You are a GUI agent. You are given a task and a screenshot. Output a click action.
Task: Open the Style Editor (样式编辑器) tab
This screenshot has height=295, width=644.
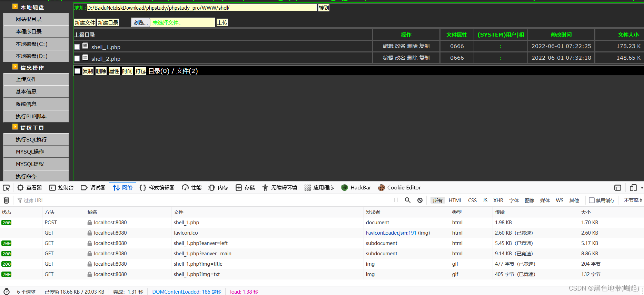tap(157, 188)
